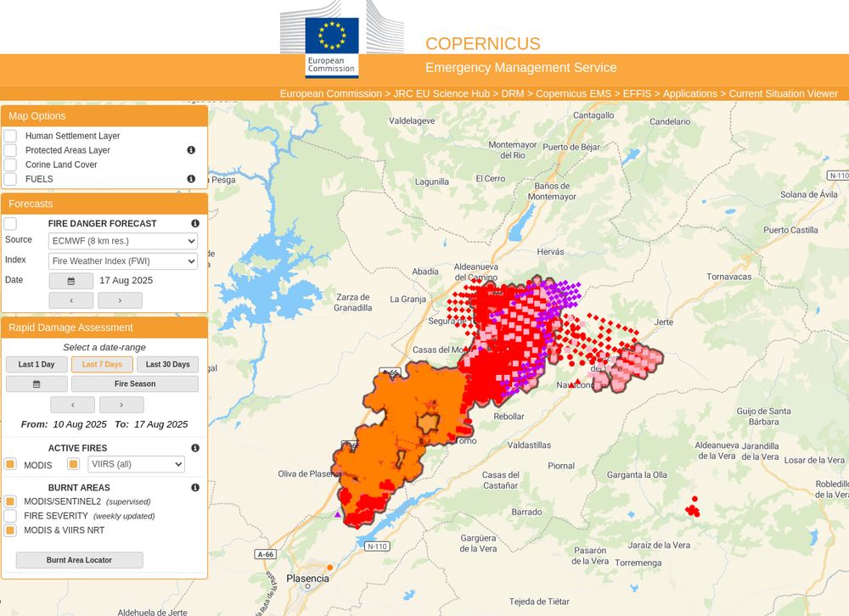This screenshot has height=616, width=849.
Task: Toggle MODIS active fires checkbox
Action: click(x=10, y=464)
